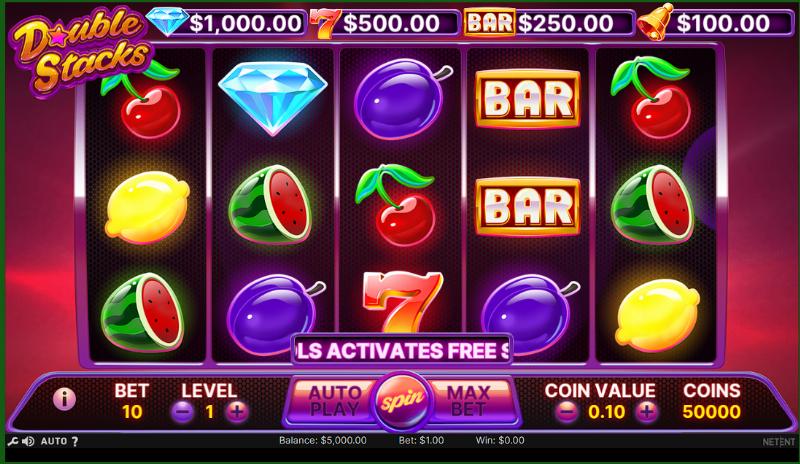Open the paytable info icon
800x464 pixels.
pyautogui.click(x=64, y=399)
